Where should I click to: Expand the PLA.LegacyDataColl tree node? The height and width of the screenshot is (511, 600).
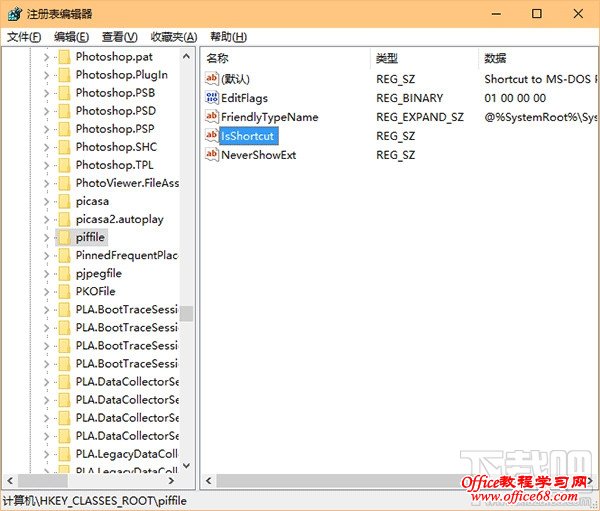point(46,454)
